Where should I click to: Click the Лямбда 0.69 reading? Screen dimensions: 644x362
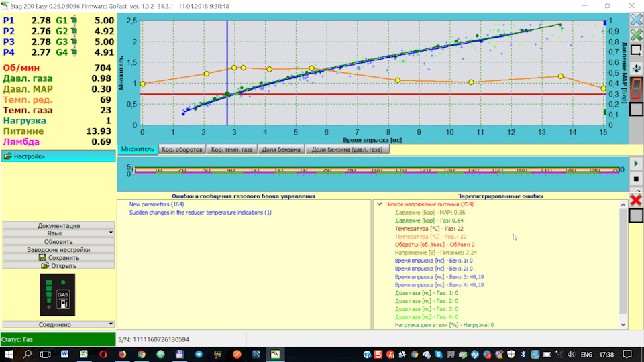[x=57, y=142]
